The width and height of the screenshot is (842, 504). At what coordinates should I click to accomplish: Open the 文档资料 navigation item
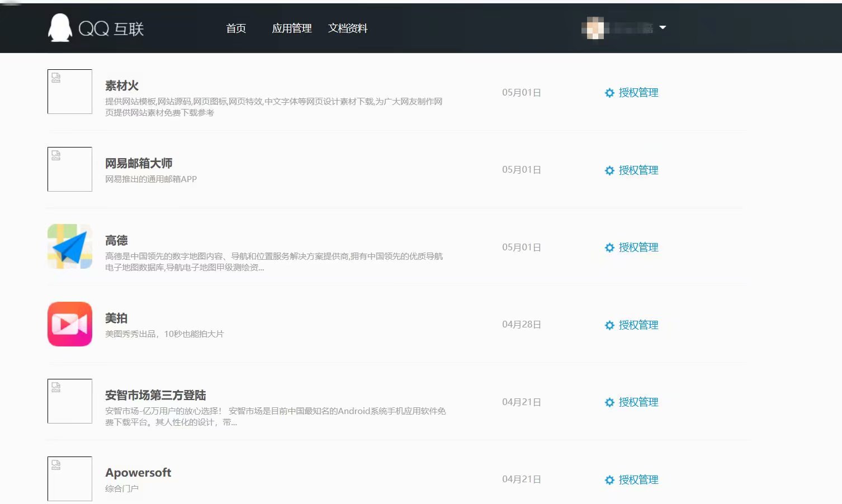[x=348, y=28]
